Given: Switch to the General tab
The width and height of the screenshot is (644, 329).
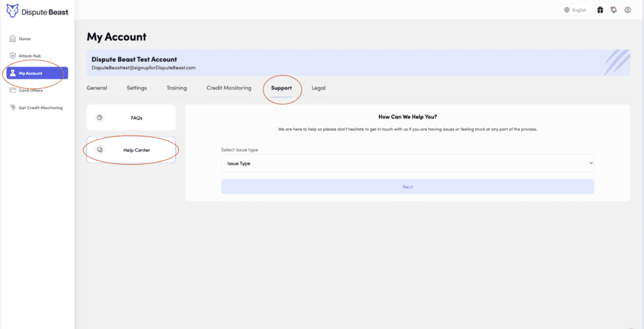Looking at the screenshot, I should pyautogui.click(x=97, y=88).
